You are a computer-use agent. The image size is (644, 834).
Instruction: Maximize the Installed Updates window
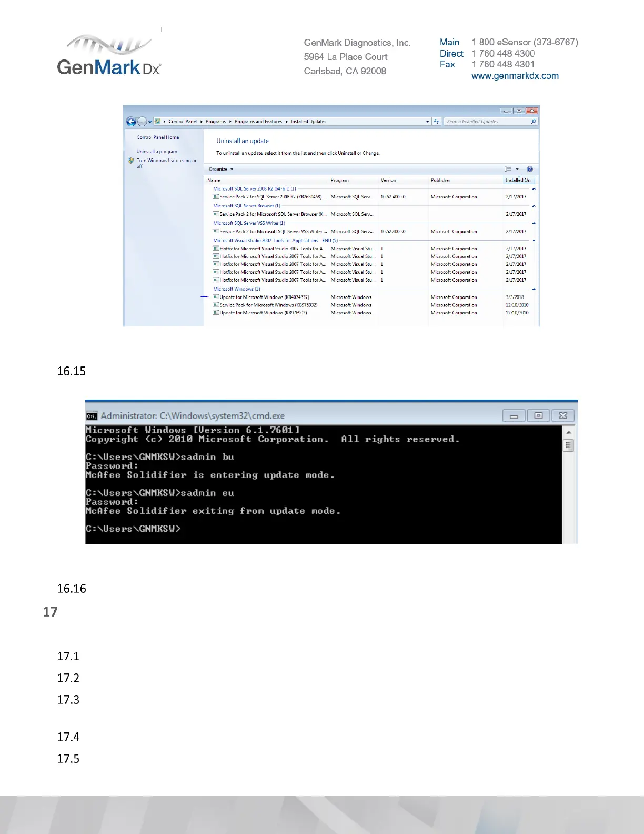point(519,111)
